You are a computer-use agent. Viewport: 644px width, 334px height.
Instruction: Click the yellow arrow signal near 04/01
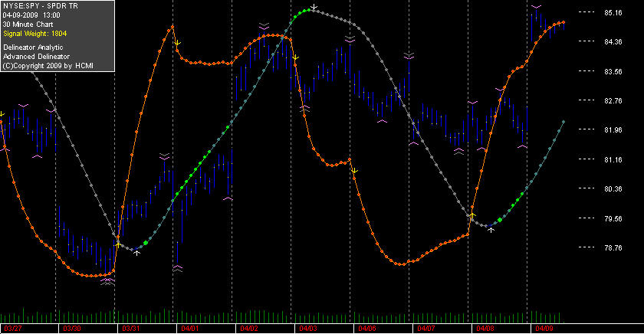coord(177,43)
